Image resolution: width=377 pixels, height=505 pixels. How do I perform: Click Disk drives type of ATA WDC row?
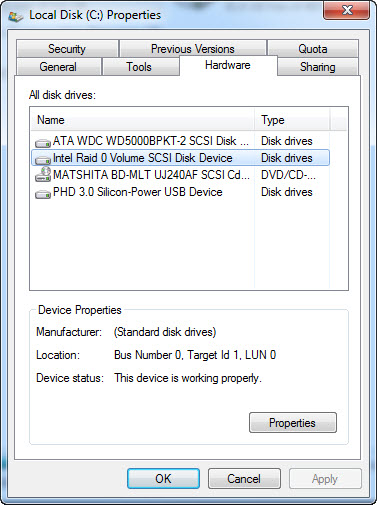[x=287, y=141]
